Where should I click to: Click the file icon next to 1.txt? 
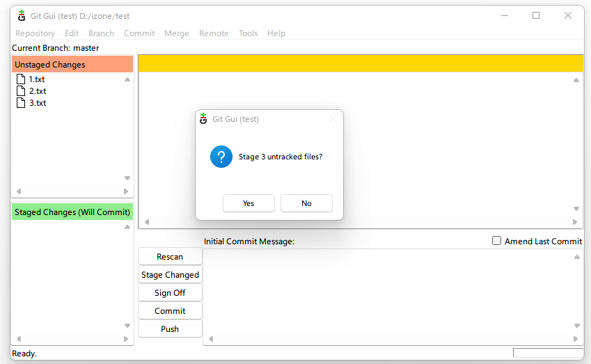[21, 79]
